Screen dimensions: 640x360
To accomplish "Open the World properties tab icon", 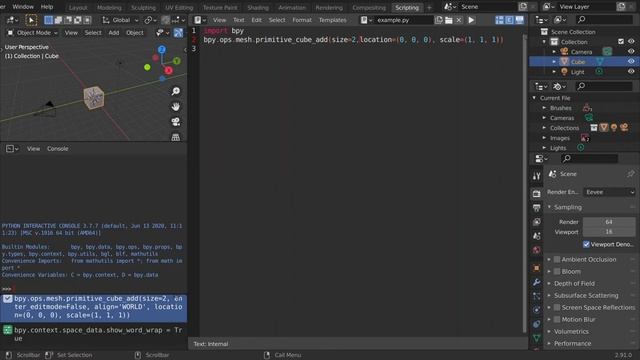I will 536,250.
